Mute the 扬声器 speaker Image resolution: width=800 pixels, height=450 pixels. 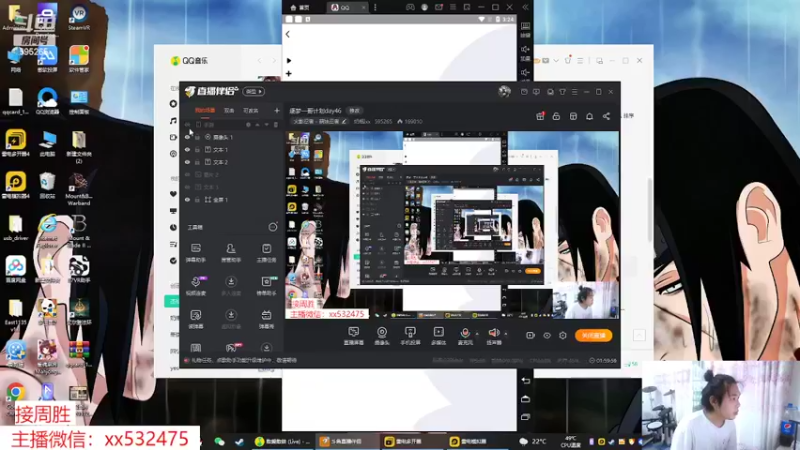(493, 336)
